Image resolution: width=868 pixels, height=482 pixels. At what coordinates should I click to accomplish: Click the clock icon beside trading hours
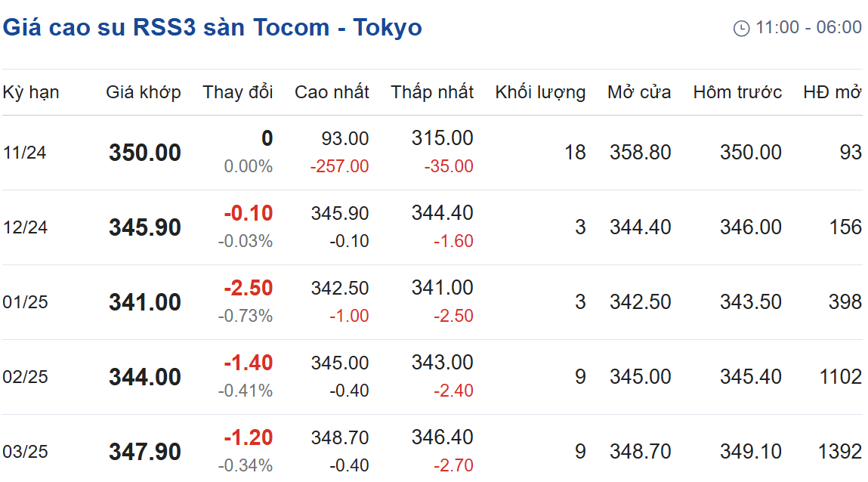(x=741, y=28)
